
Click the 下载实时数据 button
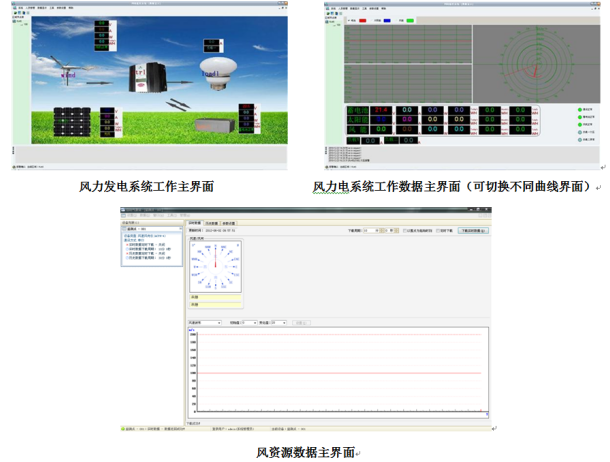coord(475,230)
